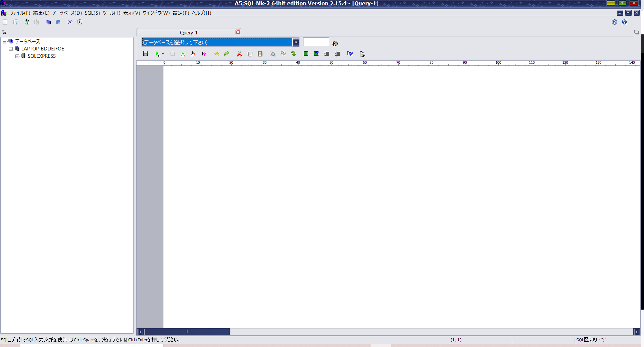This screenshot has height=347, width=644.
Task: Click the table import icon with green arrow
Action: click(27, 22)
